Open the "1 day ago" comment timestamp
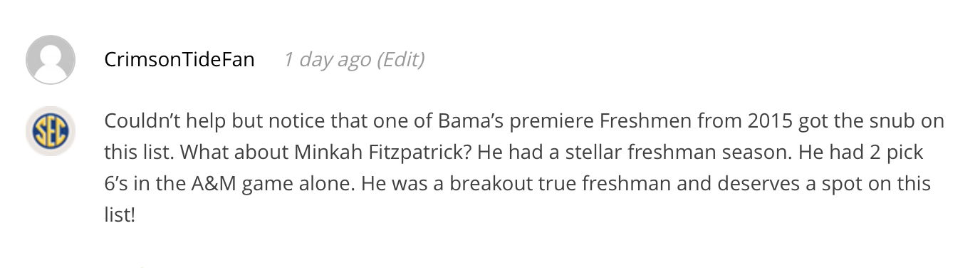Viewport: 980px width, 268px height. coord(327,59)
